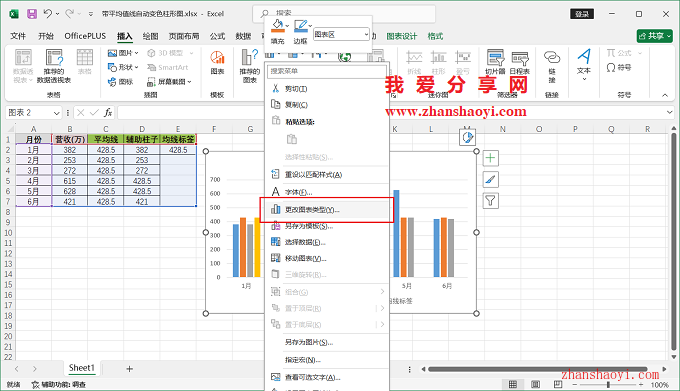Insert a picture via 图片 button
The image size is (680, 391).
[x=123, y=53]
